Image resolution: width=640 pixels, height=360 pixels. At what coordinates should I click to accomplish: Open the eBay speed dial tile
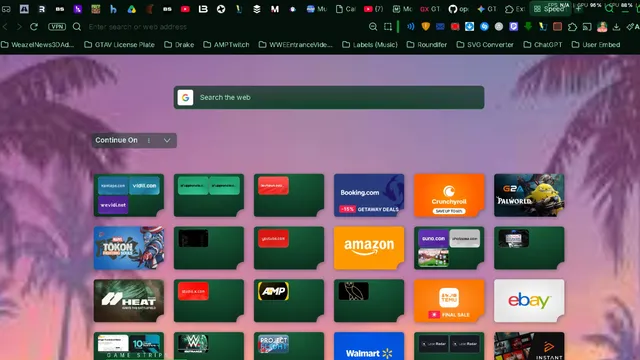pyautogui.click(x=529, y=301)
